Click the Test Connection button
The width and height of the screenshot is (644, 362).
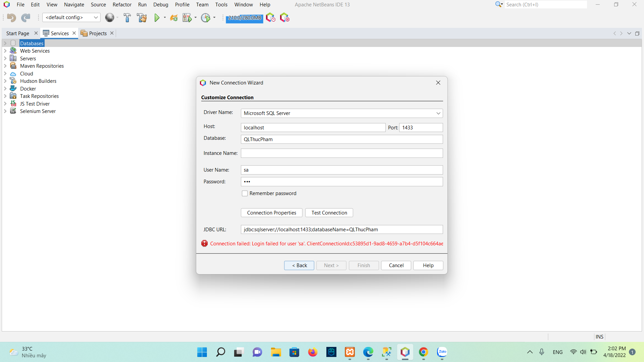tap(329, 213)
